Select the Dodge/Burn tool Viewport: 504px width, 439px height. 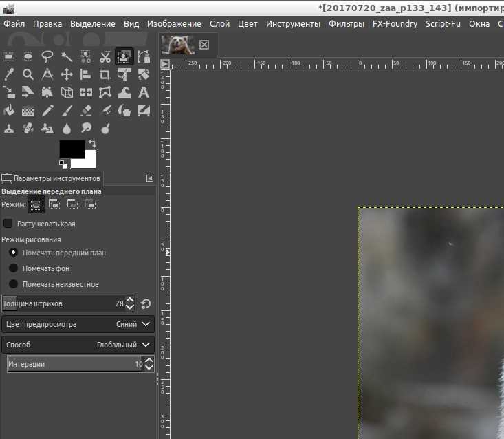pos(105,129)
